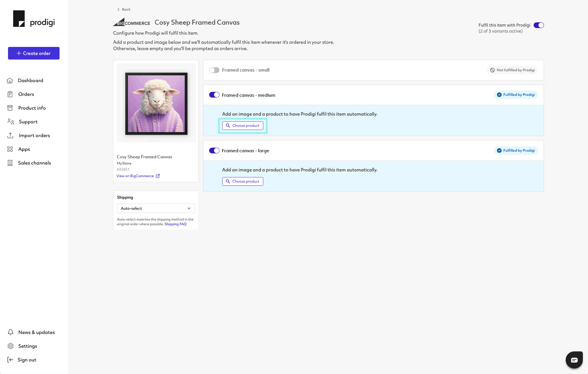This screenshot has height=374, width=588.
Task: Click the View on BigCommerce link
Action: coord(138,176)
